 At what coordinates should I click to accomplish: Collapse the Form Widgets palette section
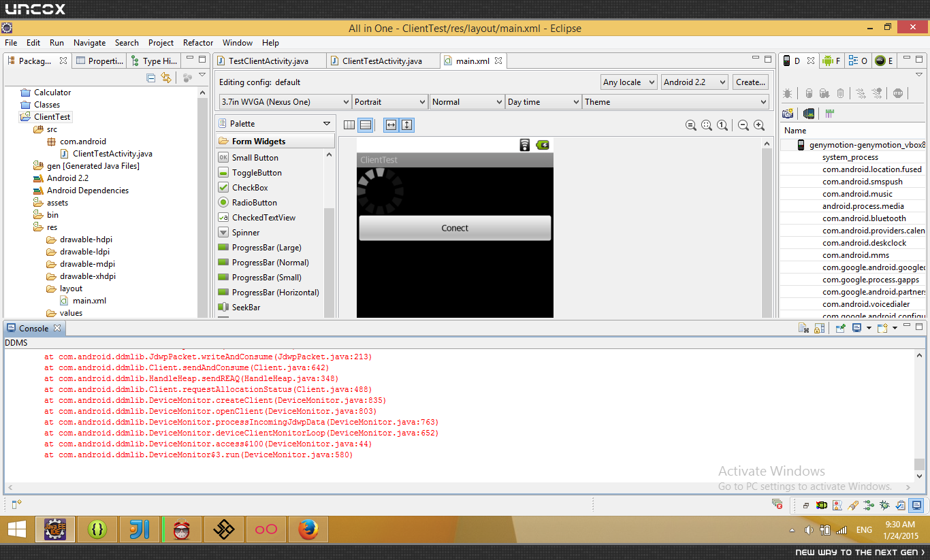[x=276, y=142]
